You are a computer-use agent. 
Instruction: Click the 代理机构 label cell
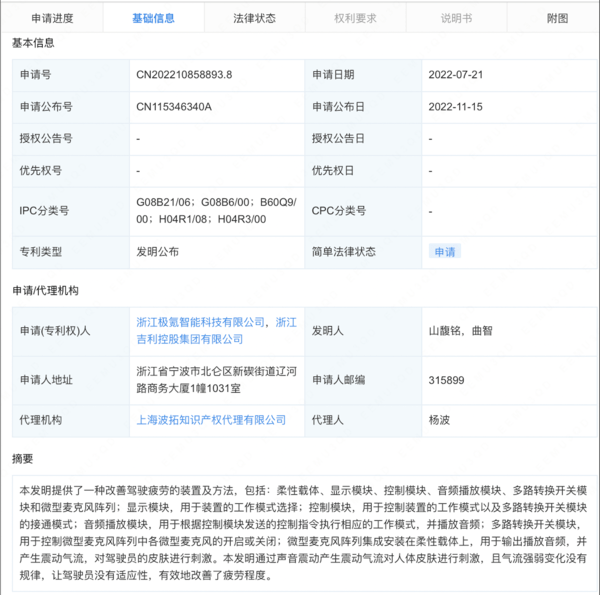coord(71,421)
